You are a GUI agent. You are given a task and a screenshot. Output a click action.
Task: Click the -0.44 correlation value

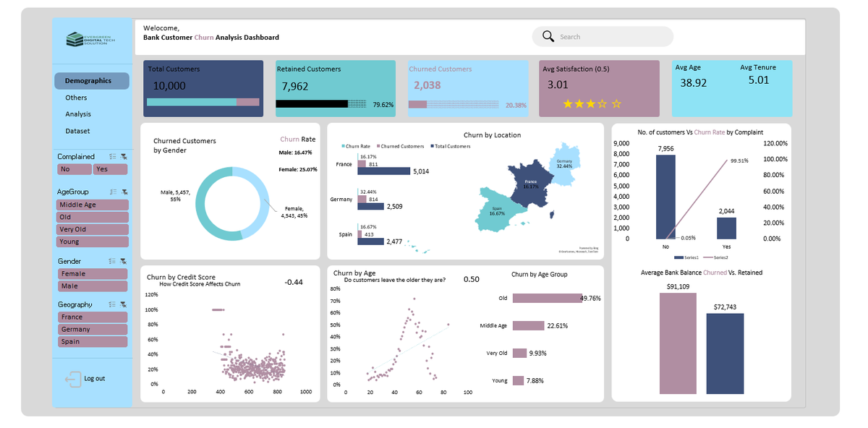(294, 282)
